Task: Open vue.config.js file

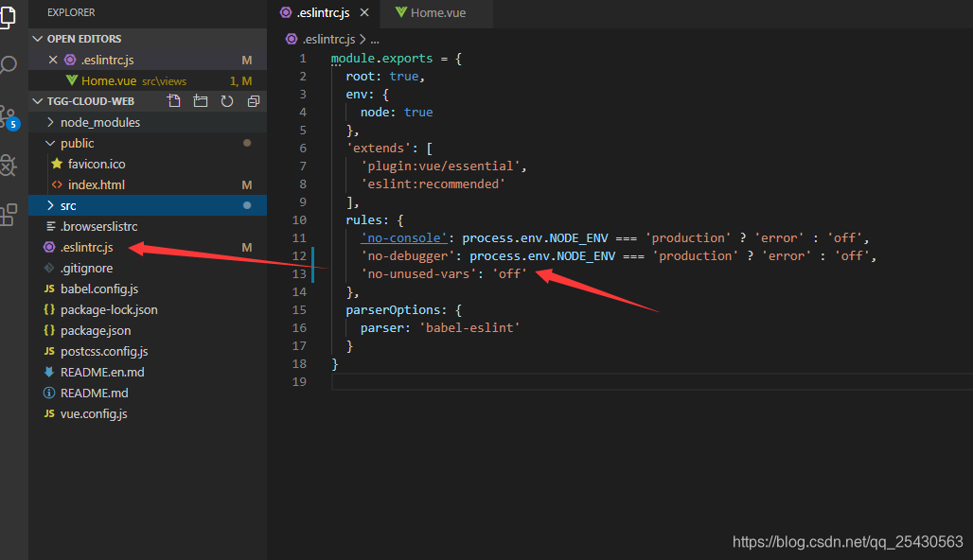Action: click(x=148, y=413)
